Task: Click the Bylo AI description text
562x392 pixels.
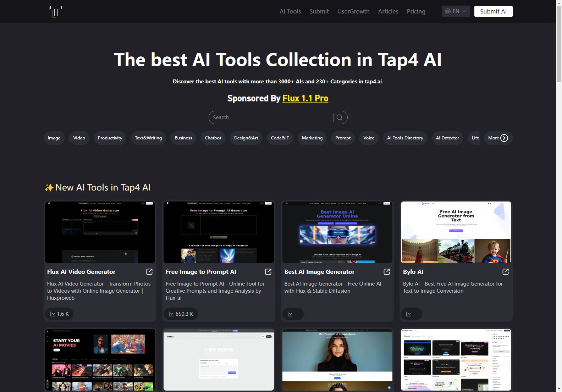Action: [x=453, y=287]
